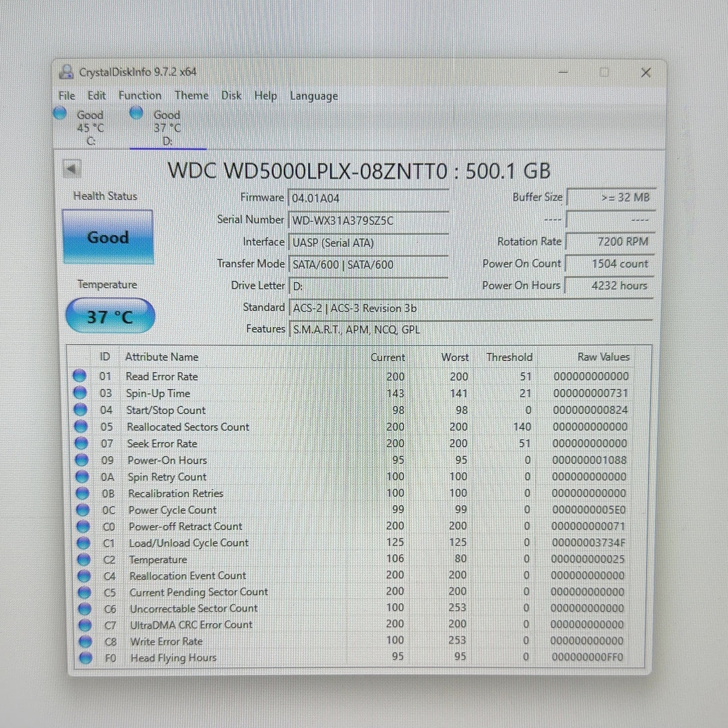Open the Help menu

click(266, 95)
